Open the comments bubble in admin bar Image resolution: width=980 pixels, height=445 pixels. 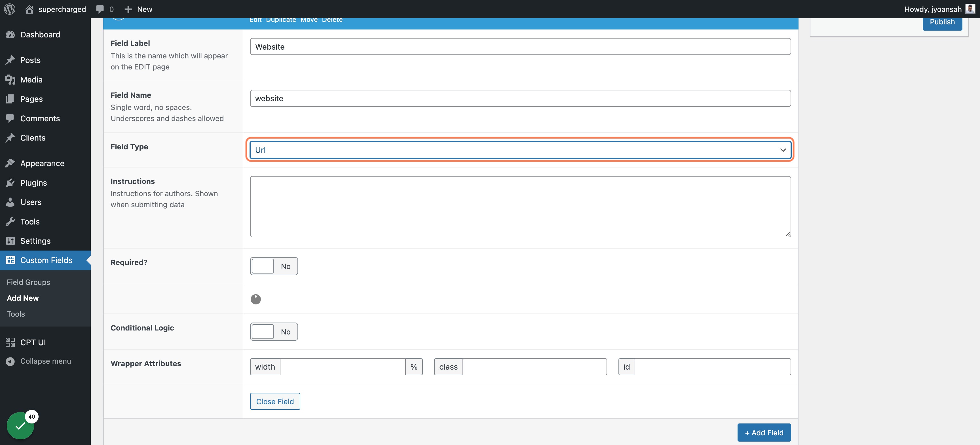(100, 9)
